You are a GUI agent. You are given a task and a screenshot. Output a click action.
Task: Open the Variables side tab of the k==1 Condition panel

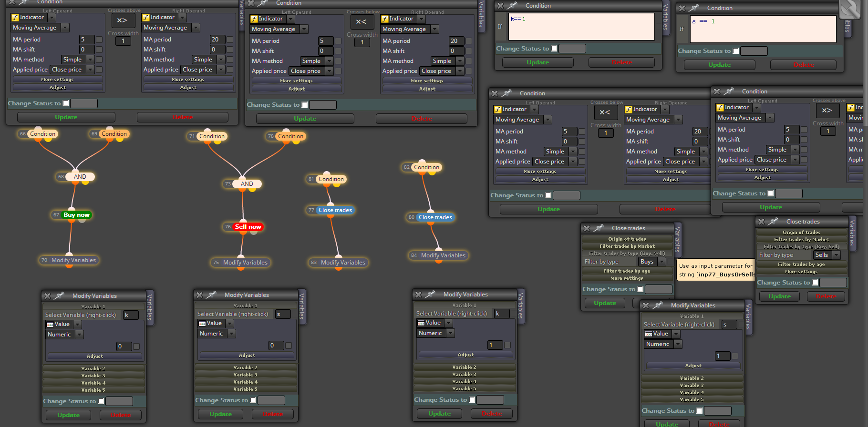(x=666, y=17)
